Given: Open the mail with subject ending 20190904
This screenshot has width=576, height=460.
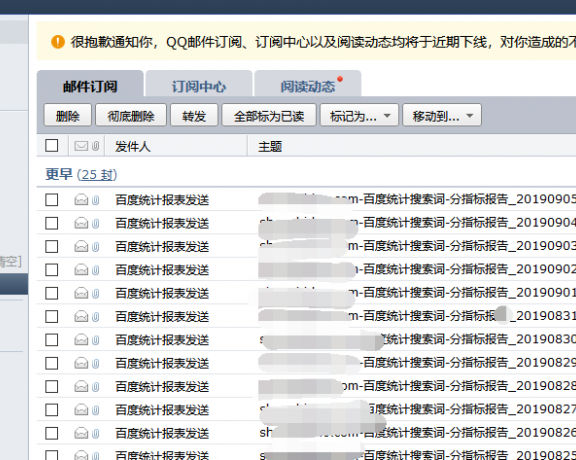Looking at the screenshot, I should 417,223.
